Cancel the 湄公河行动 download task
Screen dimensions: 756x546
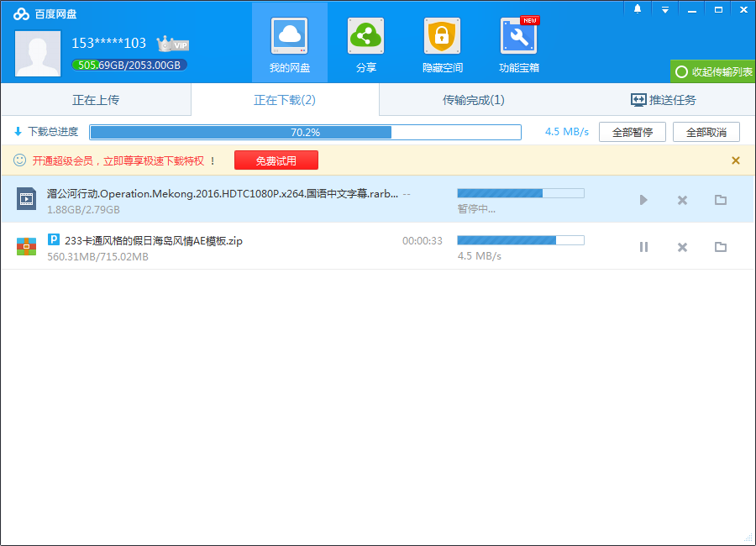click(682, 200)
